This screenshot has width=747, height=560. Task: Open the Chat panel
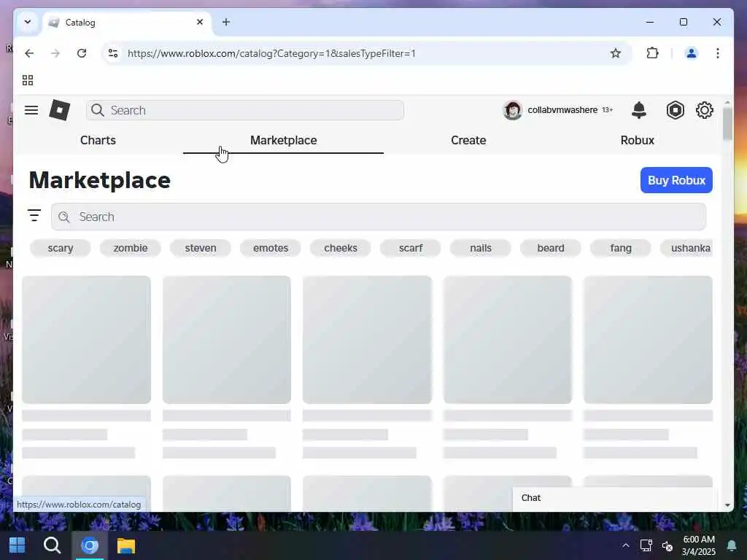click(x=612, y=498)
